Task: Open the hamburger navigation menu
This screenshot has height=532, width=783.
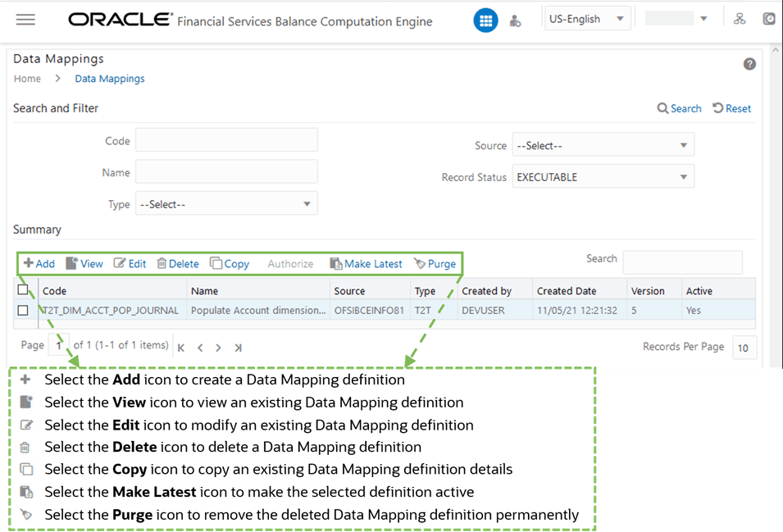Action: pyautogui.click(x=25, y=20)
